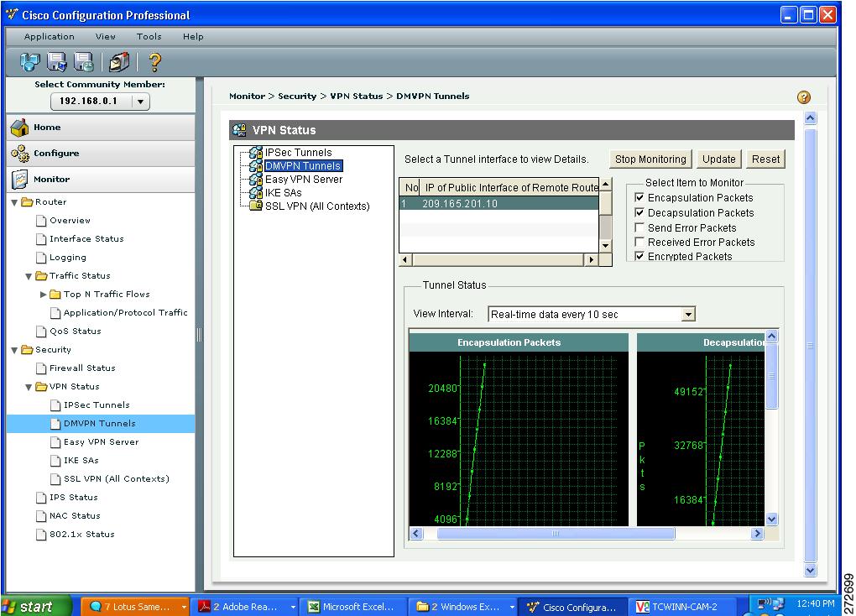Open IPS Status in the navigation tree
Viewport: 856px width, 616px height.
click(x=74, y=498)
